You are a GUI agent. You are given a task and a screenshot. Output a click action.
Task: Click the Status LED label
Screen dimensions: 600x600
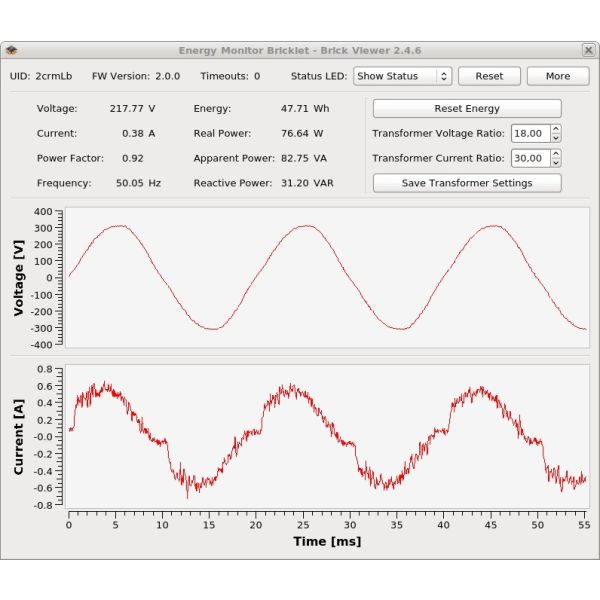319,76
